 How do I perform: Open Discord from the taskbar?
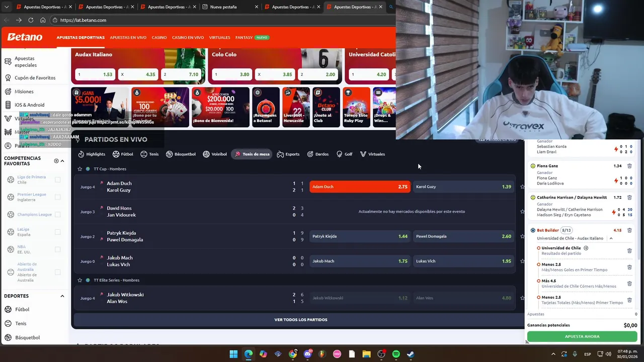(x=307, y=354)
